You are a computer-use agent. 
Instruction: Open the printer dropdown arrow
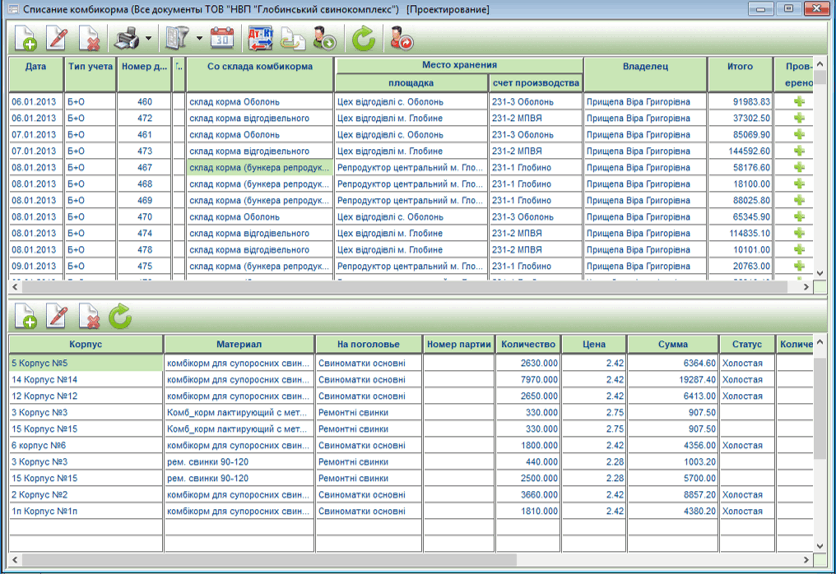click(x=149, y=40)
